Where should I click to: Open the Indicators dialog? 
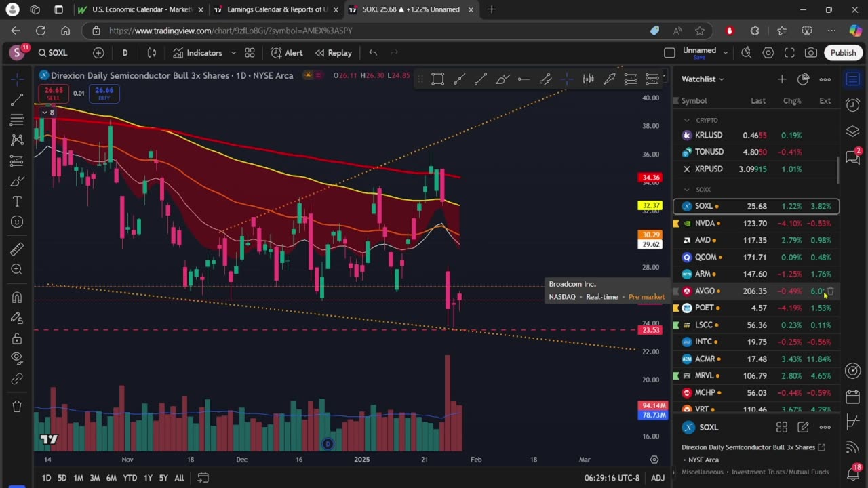197,53
